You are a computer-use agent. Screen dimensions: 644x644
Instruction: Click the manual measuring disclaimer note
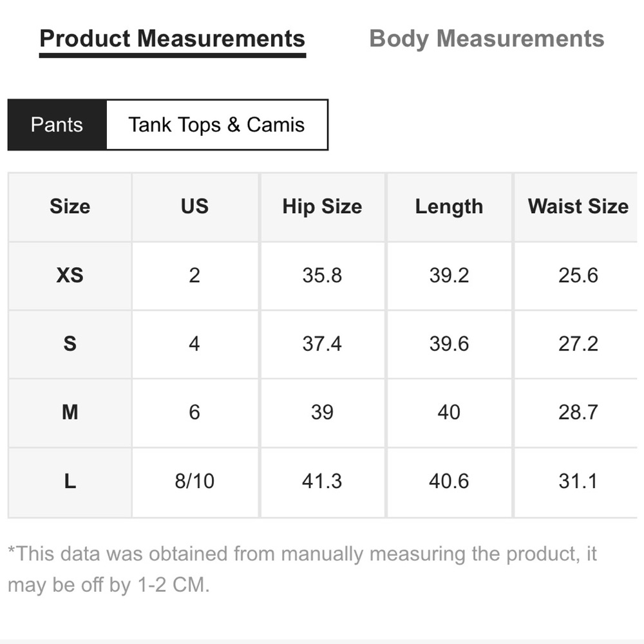click(x=302, y=569)
